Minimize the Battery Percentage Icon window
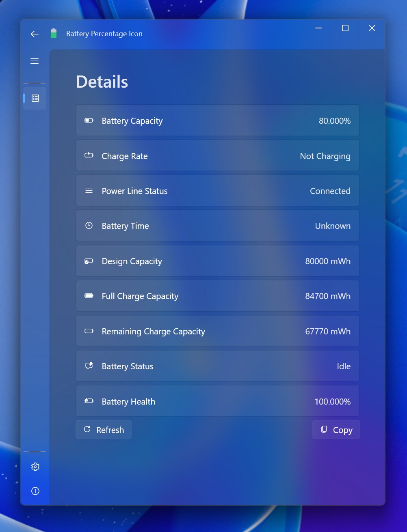 318,28
